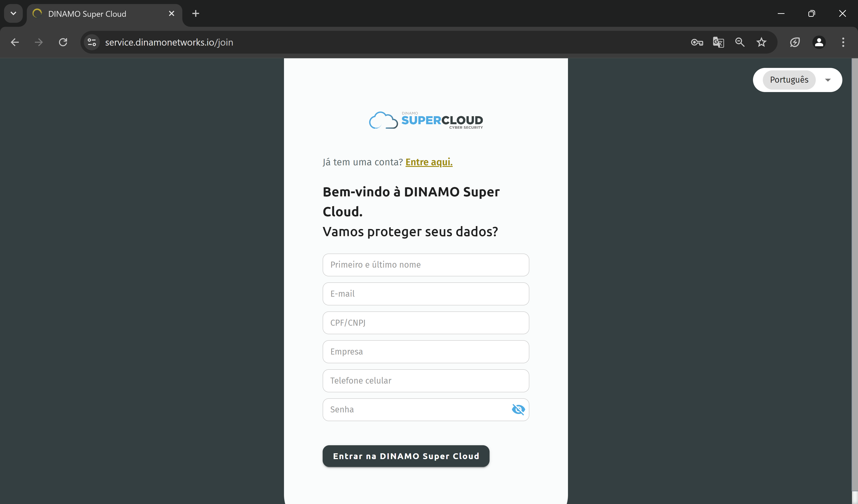Minimize the browser window
This screenshot has width=858, height=504.
pos(781,14)
